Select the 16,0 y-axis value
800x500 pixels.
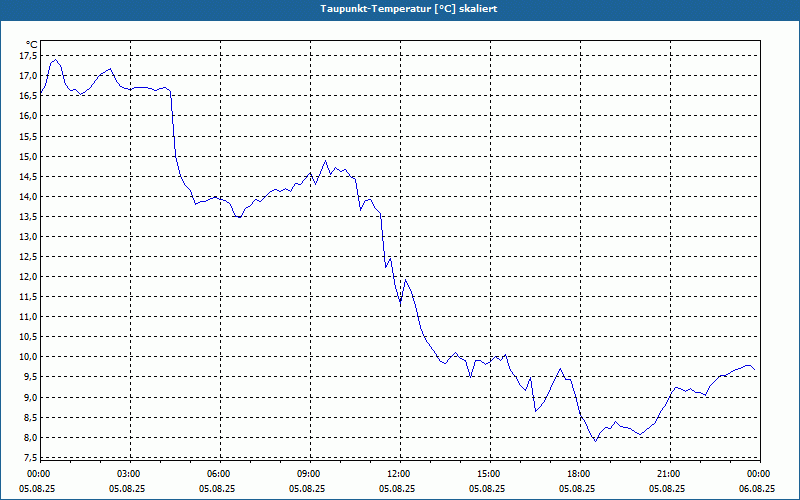(x=28, y=116)
